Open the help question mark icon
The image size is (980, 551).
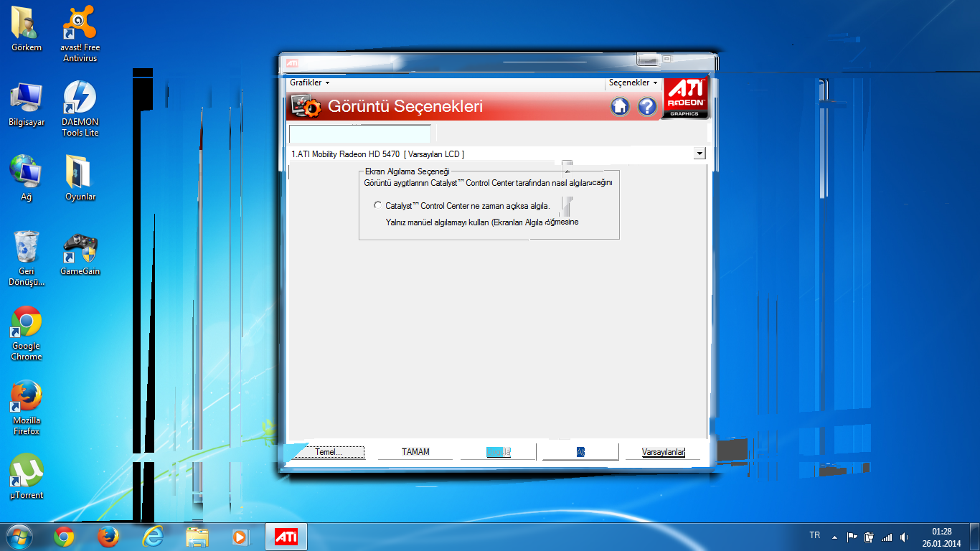(647, 107)
